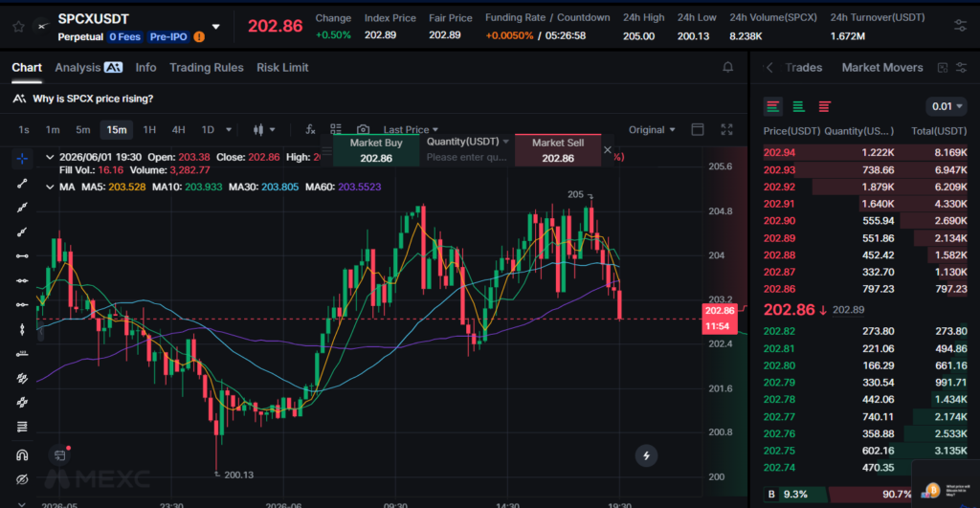Screen dimensions: 980x508
Task: Click the calendar event icon near chart bottom
Action: coord(60,455)
